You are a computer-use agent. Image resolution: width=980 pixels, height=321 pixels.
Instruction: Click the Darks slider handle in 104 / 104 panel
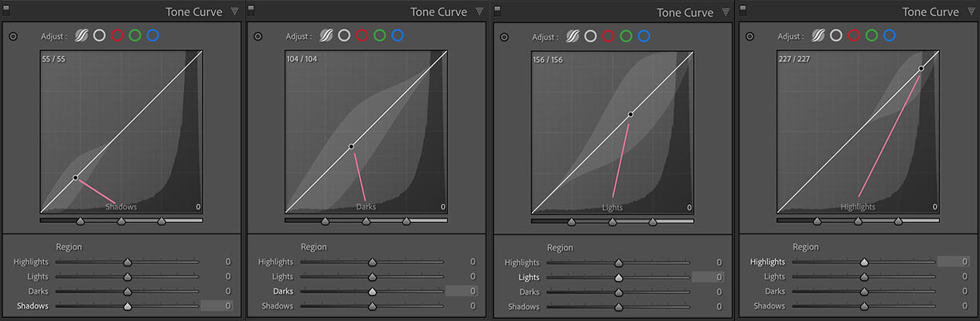coord(372,292)
